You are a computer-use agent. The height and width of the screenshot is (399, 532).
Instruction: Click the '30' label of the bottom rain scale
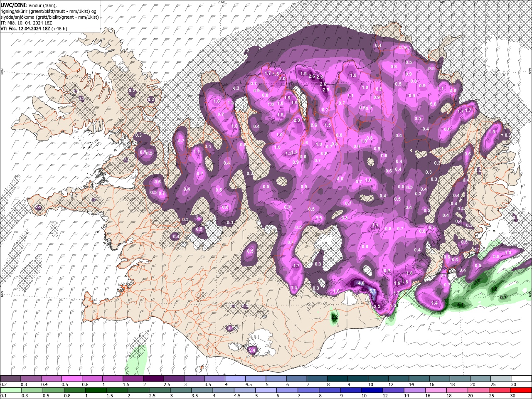tap(514, 396)
